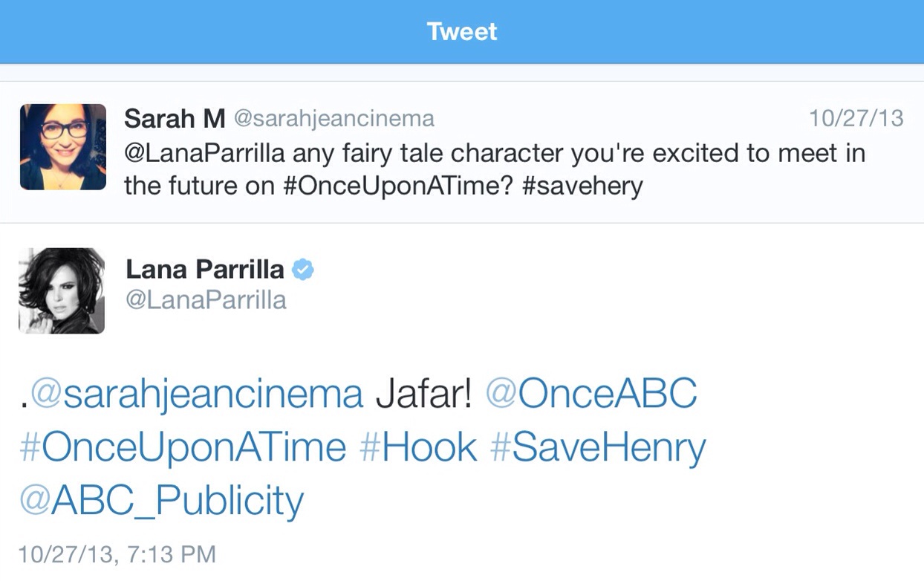Viewport: 924px width, 581px height.
Task: Tap the @LanaParrilla mention in Sarah's question
Action: [x=204, y=152]
